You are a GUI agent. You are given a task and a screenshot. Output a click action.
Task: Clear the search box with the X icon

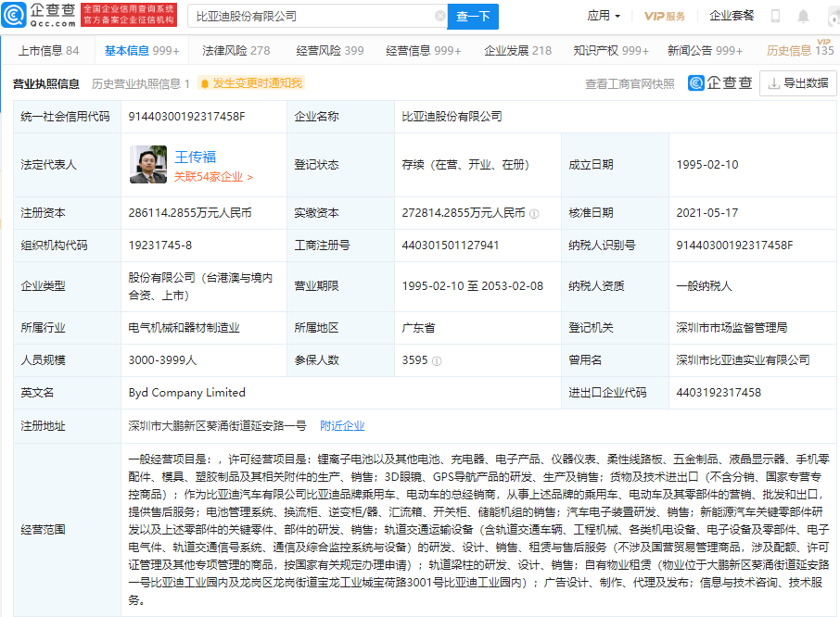pos(439,17)
